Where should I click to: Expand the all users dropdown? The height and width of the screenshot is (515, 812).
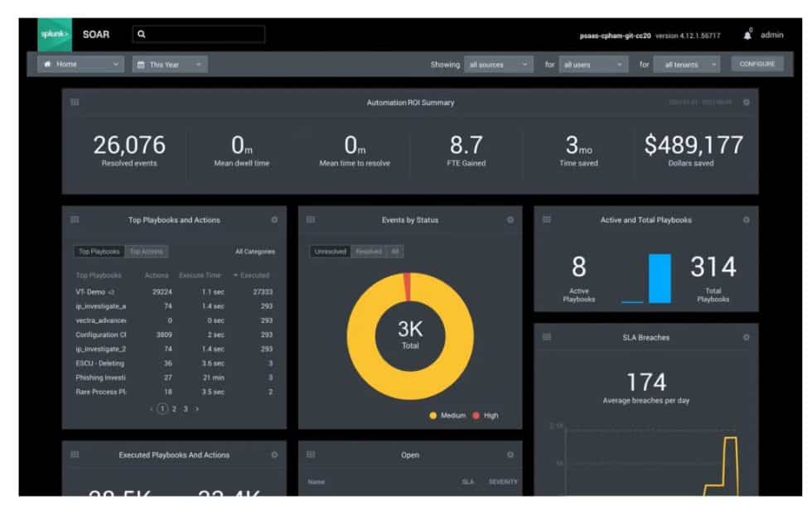pyautogui.click(x=592, y=63)
